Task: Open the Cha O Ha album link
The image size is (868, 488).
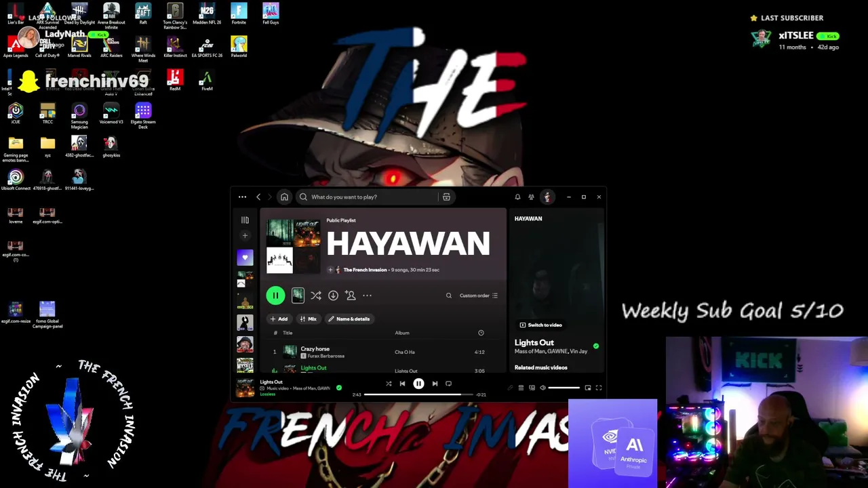Action: pyautogui.click(x=405, y=352)
